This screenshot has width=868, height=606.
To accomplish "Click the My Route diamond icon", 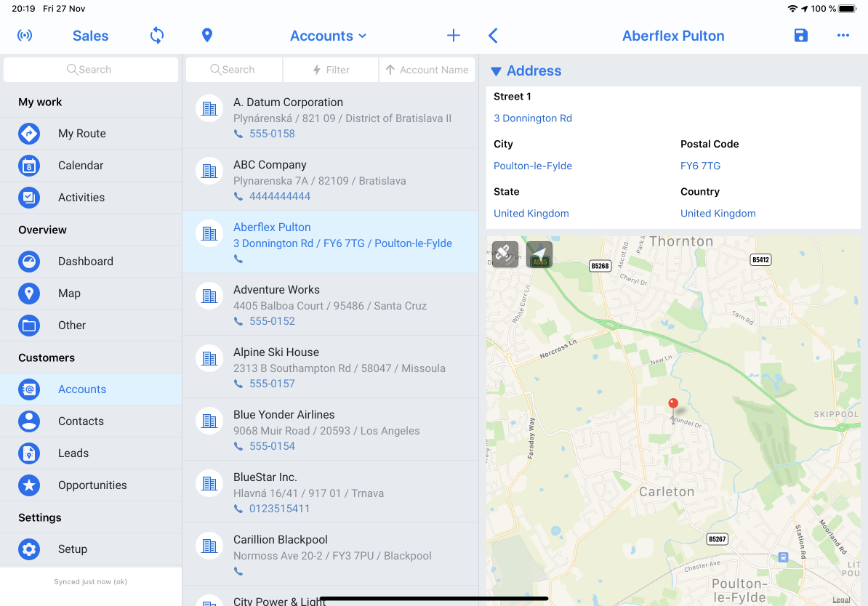I will click(x=29, y=134).
